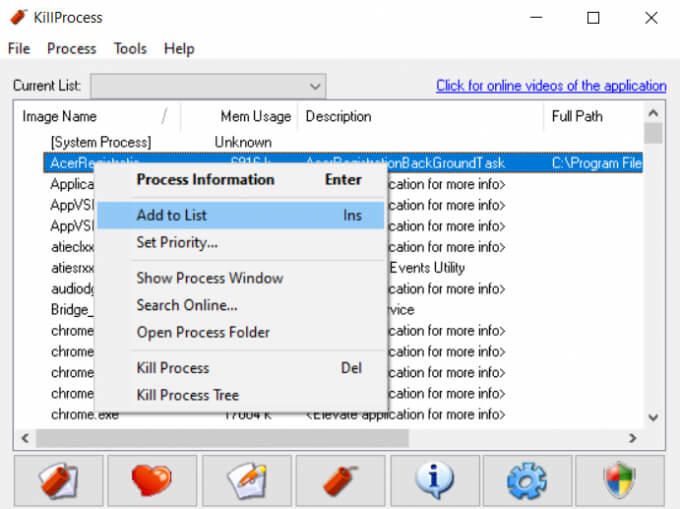The height and width of the screenshot is (509, 680).
Task: Click the dynamite-on-paper toolbar icon
Action: point(59,480)
